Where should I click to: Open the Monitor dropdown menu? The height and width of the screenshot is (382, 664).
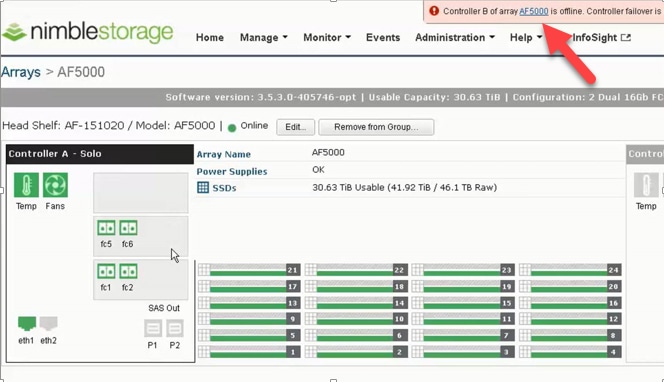click(326, 38)
